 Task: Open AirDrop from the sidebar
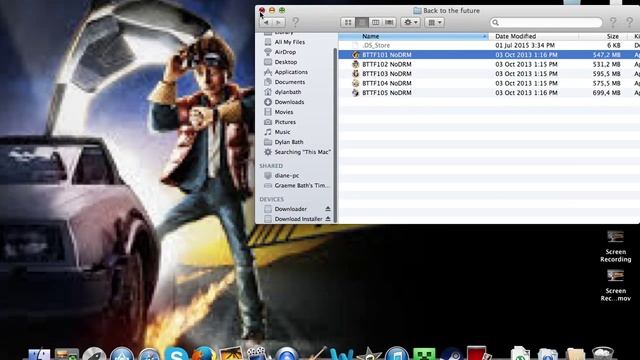click(285, 52)
